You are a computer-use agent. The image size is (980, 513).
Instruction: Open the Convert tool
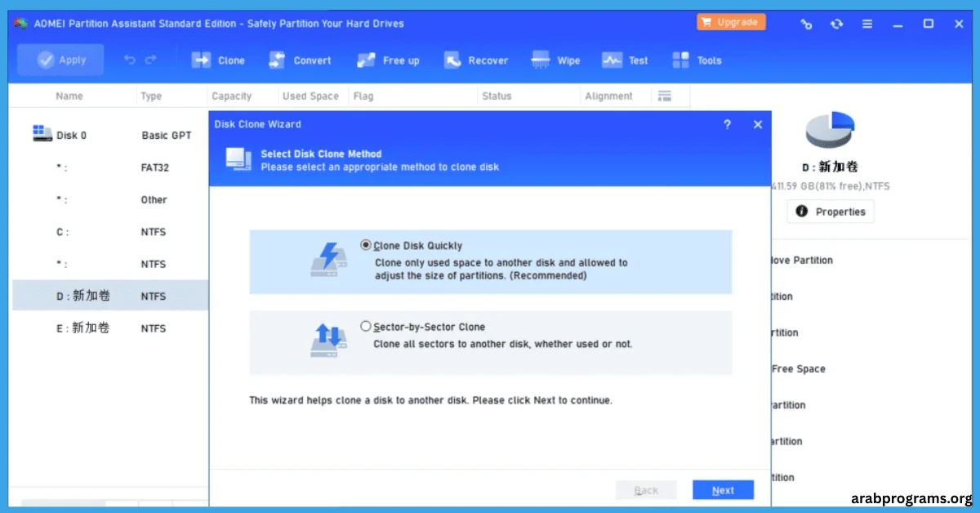[300, 60]
